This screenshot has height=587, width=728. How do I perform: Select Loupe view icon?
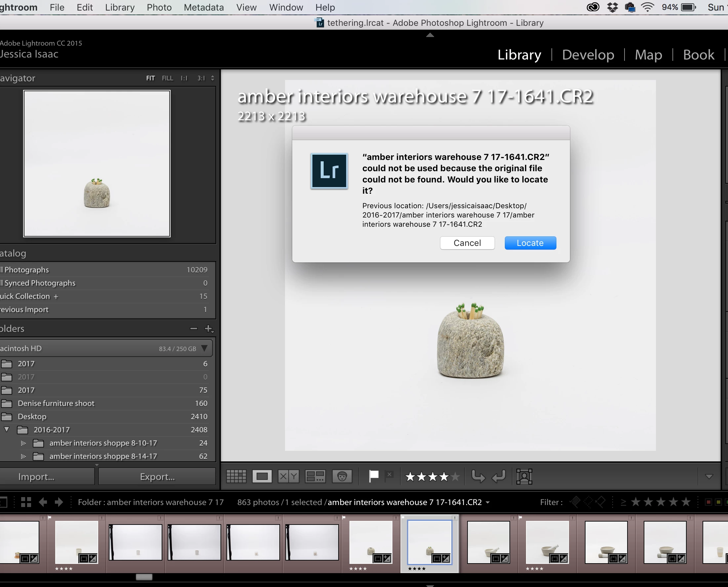pos(262,476)
